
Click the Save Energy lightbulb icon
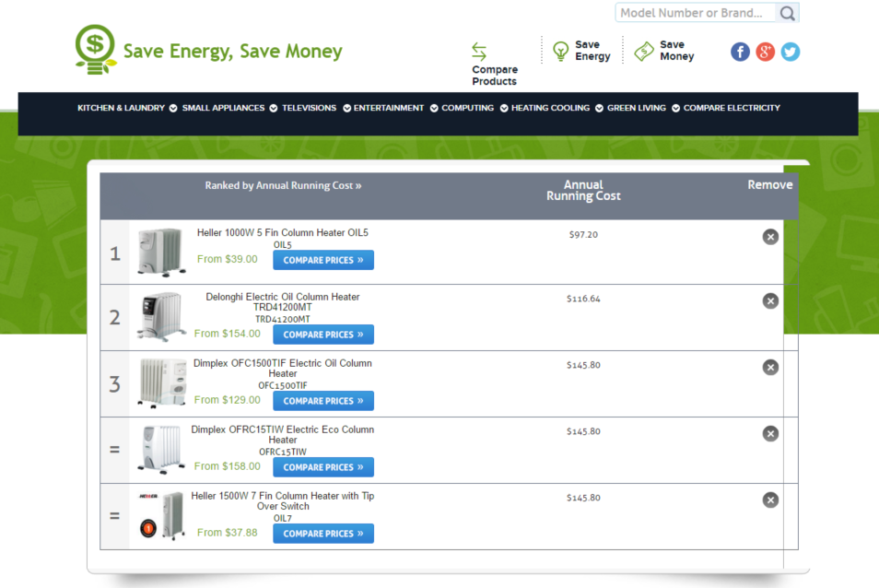560,51
